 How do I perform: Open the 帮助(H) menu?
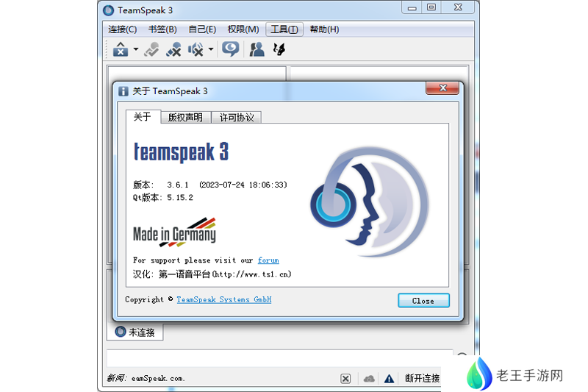(x=324, y=29)
